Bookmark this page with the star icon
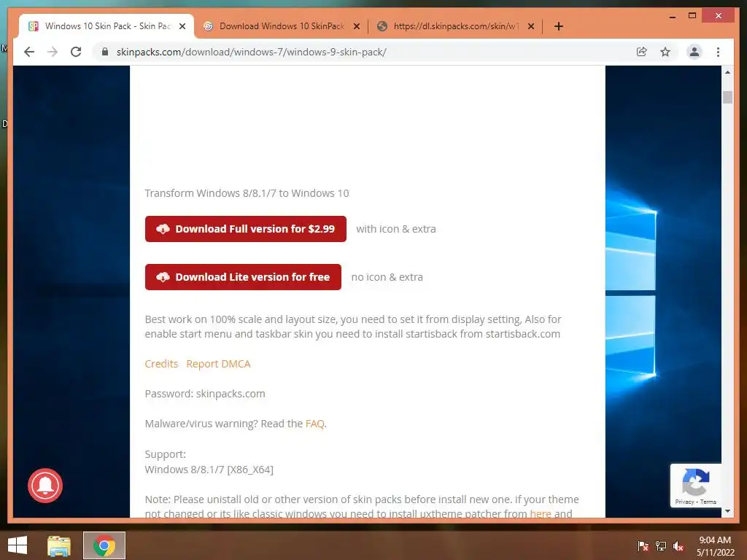747x560 pixels. coord(665,52)
